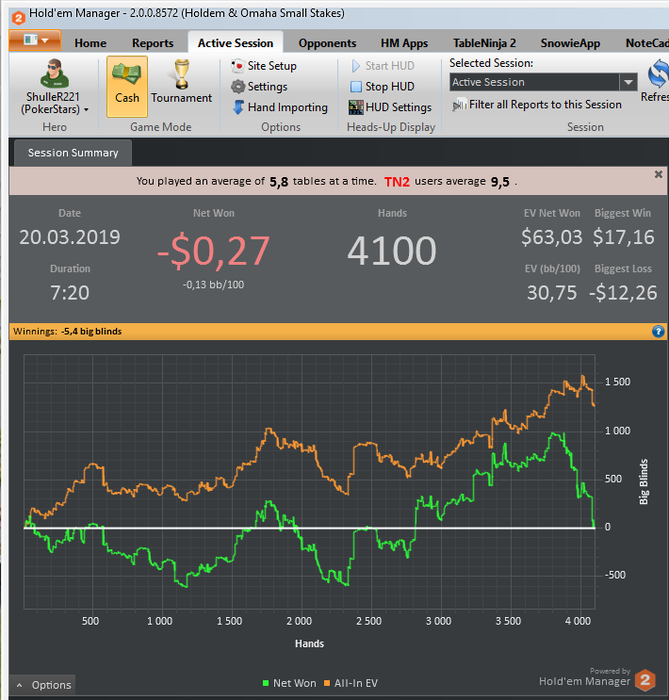
Task: Click the session date 20.03.2019
Action: click(70, 237)
